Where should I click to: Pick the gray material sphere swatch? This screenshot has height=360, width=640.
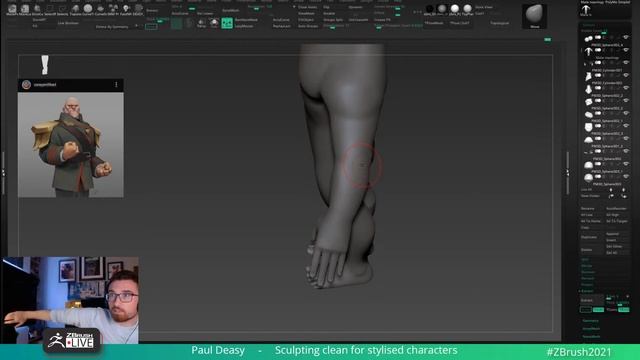click(442, 9)
